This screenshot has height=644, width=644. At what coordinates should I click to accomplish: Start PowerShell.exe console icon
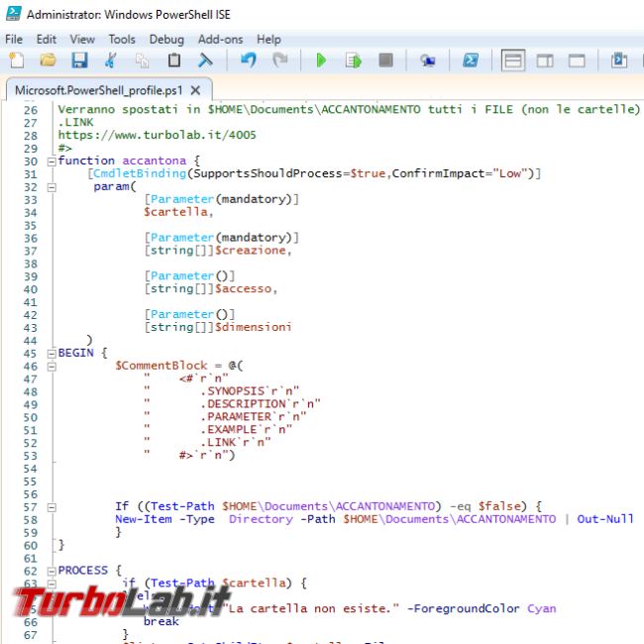click(471, 60)
